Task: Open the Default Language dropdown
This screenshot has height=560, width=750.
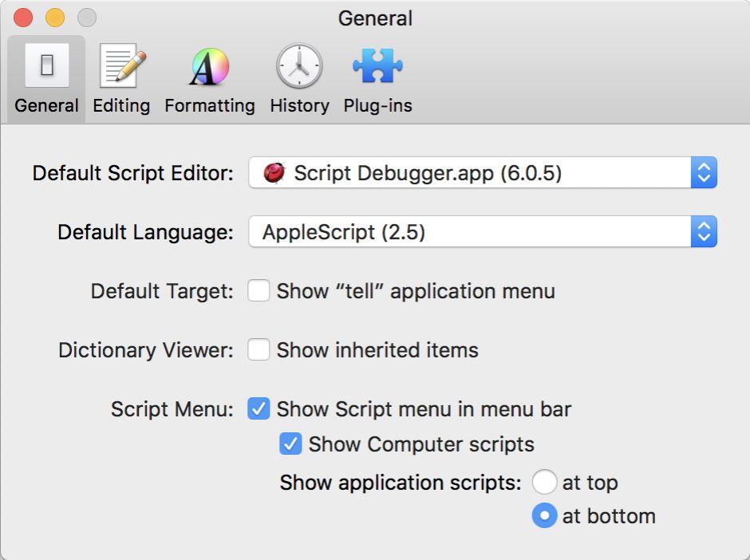Action: point(469,232)
